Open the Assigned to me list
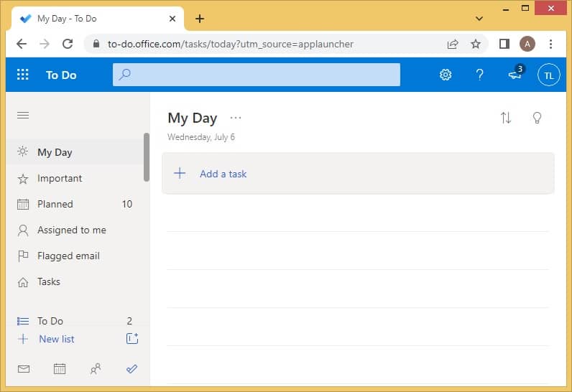572x392 pixels. click(x=75, y=230)
